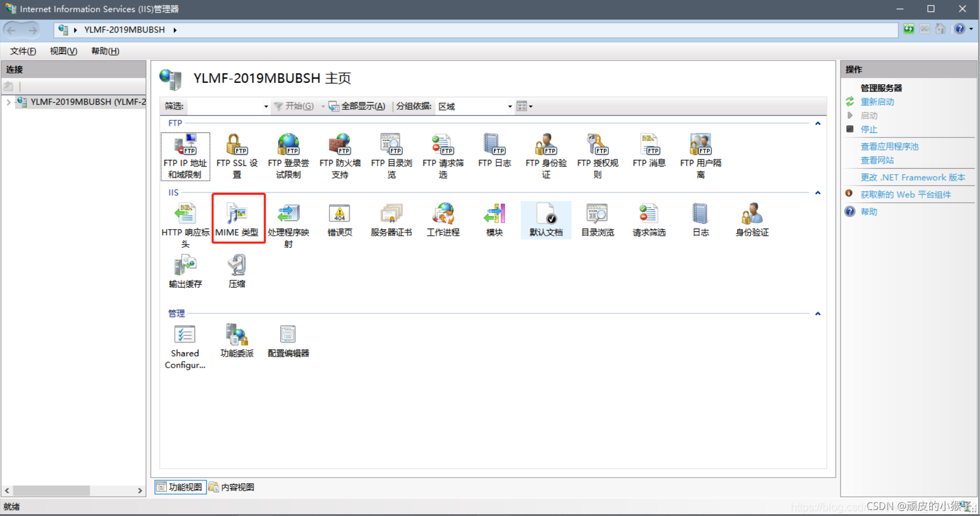Viewport: 980px width, 516px height.
Task: Open 功能委派 feature
Action: [237, 341]
